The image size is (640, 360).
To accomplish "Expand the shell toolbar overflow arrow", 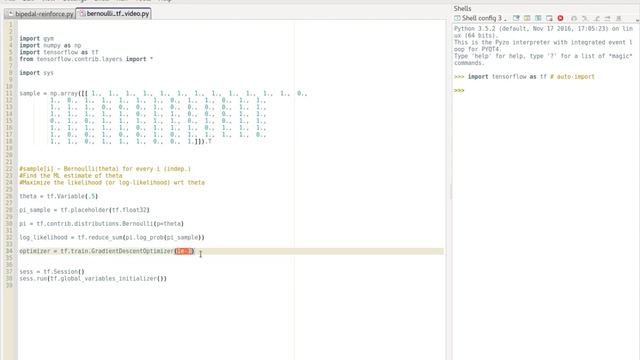I will [x=637, y=20].
